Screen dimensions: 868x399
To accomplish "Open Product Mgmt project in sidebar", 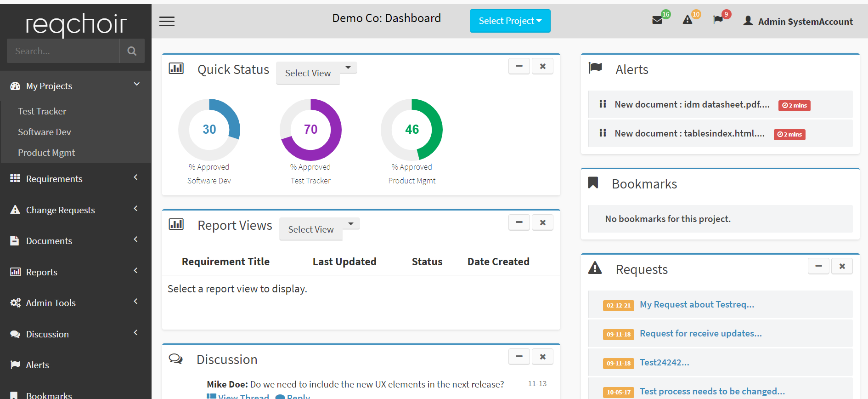I will tap(46, 153).
